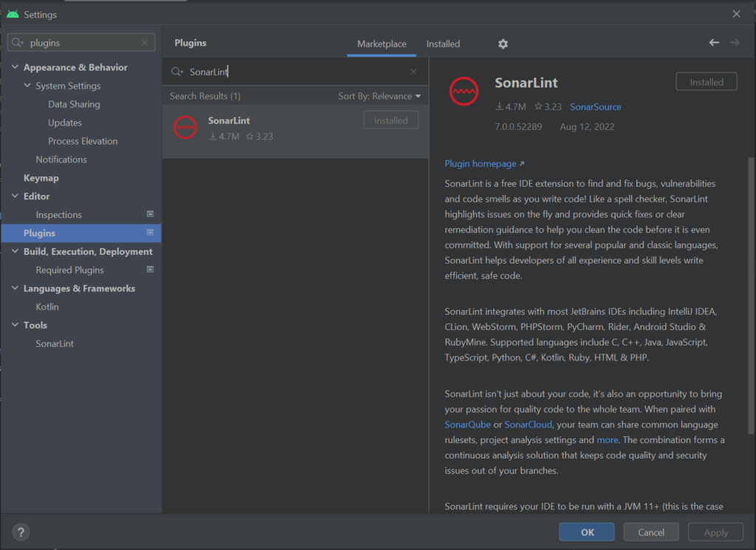
Task: Click the plugin description scrollbar
Action: [x=751, y=295]
